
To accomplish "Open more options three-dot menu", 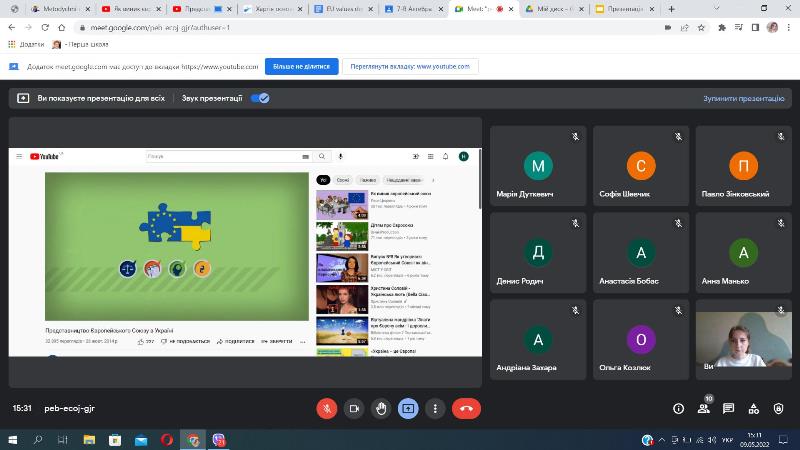I will coord(435,408).
